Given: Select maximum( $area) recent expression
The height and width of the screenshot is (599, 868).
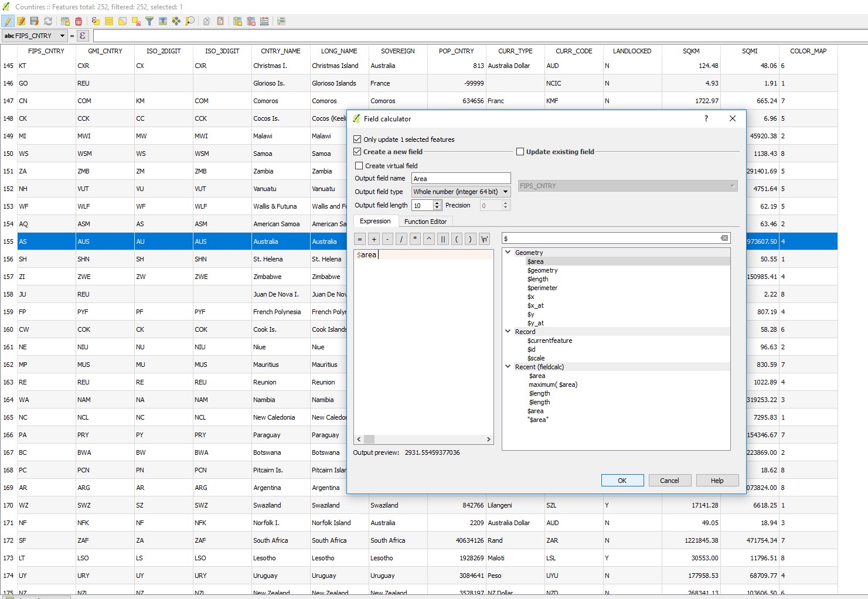Looking at the screenshot, I should pyautogui.click(x=553, y=384).
